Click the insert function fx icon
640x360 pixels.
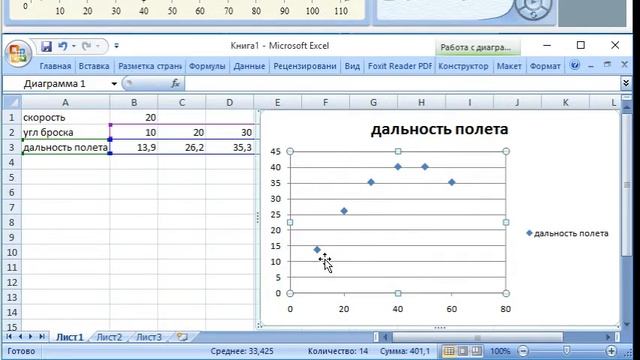pos(176,84)
